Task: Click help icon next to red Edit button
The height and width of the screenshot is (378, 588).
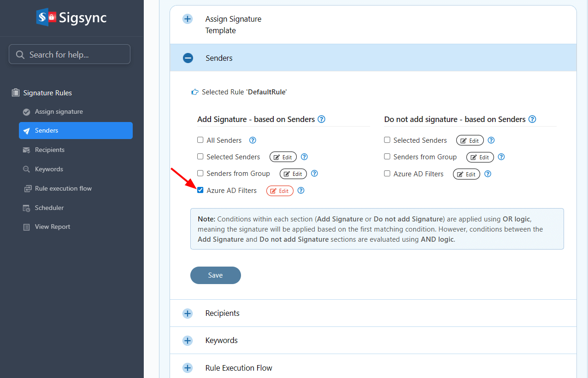Action: click(301, 191)
